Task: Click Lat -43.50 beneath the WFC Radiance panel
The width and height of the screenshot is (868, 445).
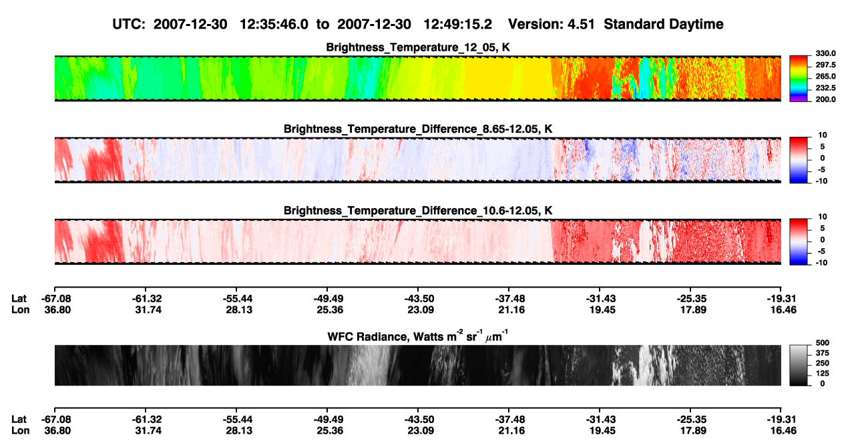Action: click(x=418, y=419)
